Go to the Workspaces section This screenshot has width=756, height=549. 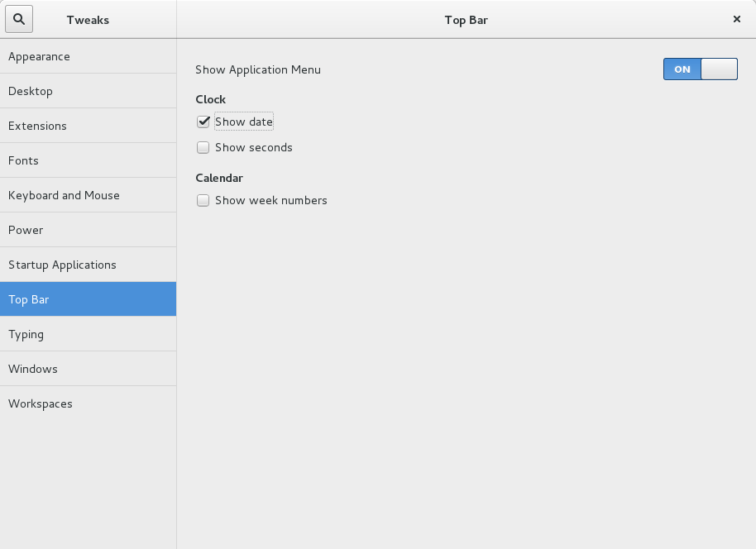pos(89,403)
